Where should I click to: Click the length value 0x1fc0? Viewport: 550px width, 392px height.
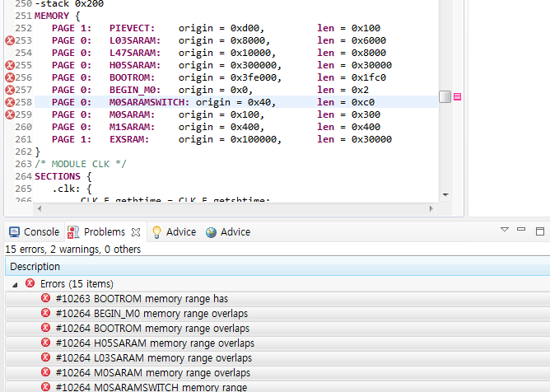369,77
